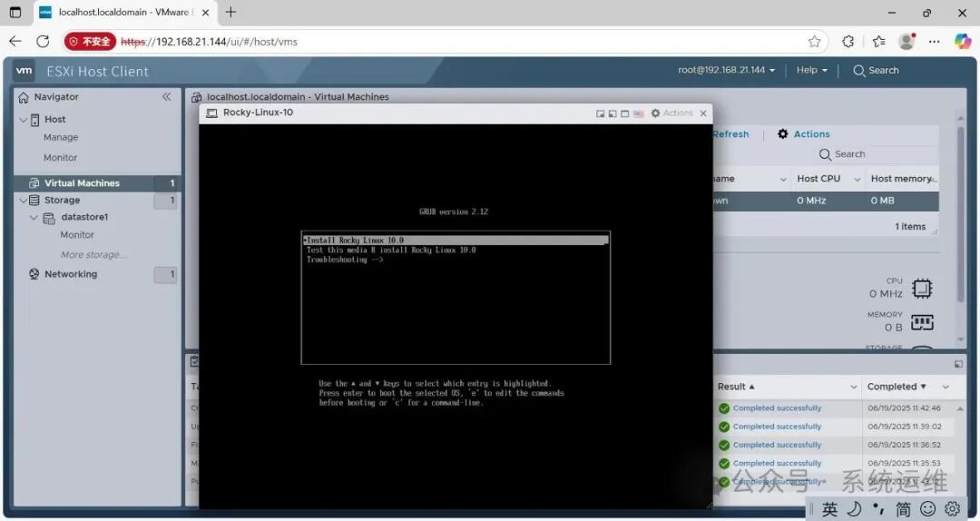Click the green check on 11:42:46 task
This screenshot has width=980, height=521.
pos(724,408)
